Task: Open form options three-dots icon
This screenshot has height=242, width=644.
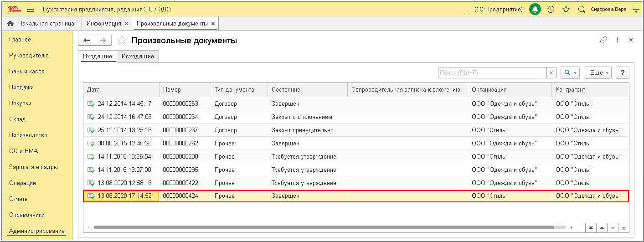Action: pos(617,40)
